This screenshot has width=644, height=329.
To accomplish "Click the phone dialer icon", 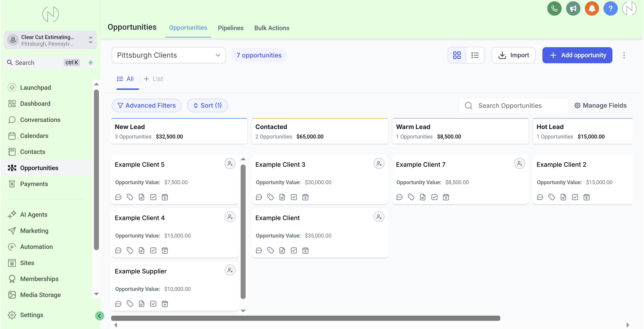I will 554,9.
